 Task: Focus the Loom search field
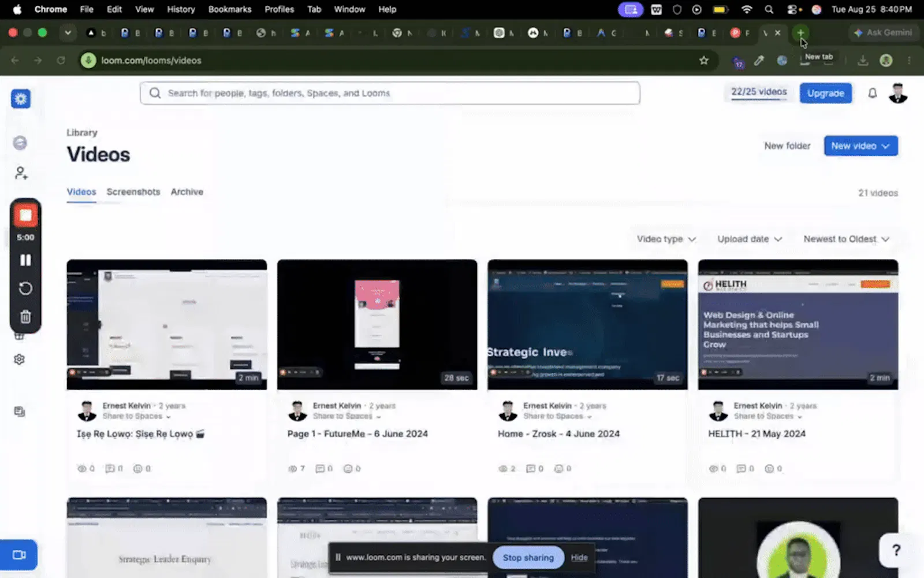tap(390, 93)
